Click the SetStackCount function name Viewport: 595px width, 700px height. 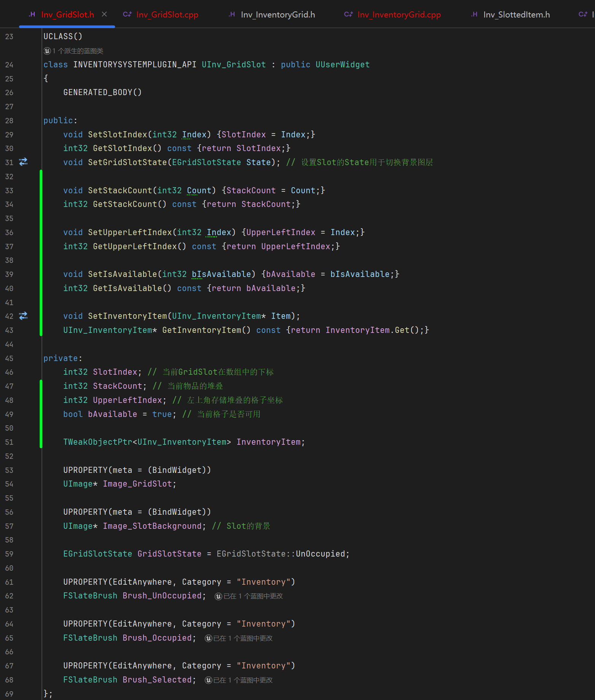coord(120,191)
